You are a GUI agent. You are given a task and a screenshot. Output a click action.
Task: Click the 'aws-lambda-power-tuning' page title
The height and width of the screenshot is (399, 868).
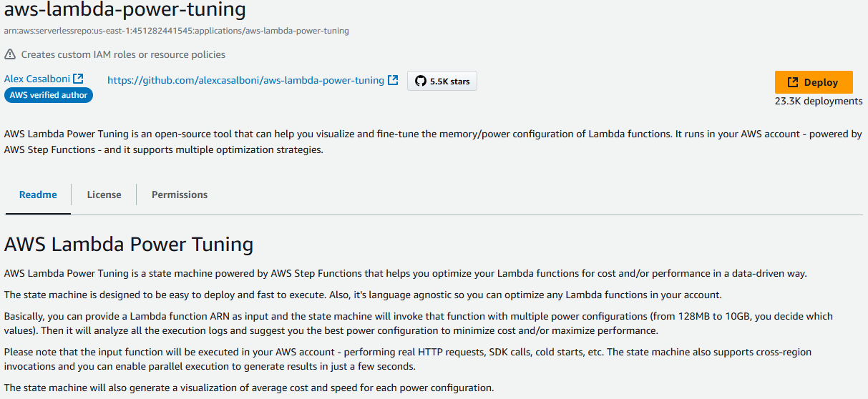coord(125,9)
